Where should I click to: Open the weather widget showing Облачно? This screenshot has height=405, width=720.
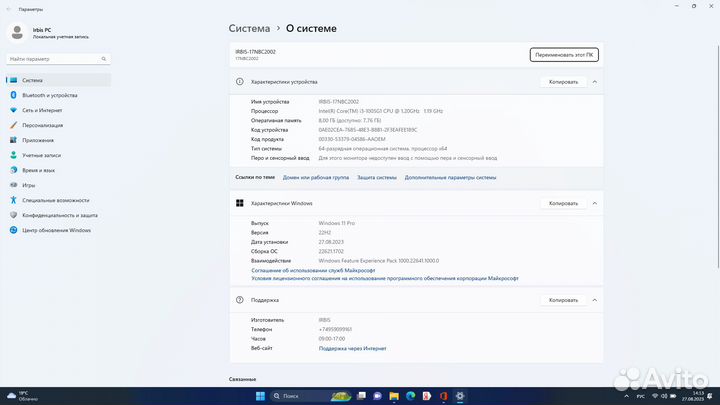22,396
